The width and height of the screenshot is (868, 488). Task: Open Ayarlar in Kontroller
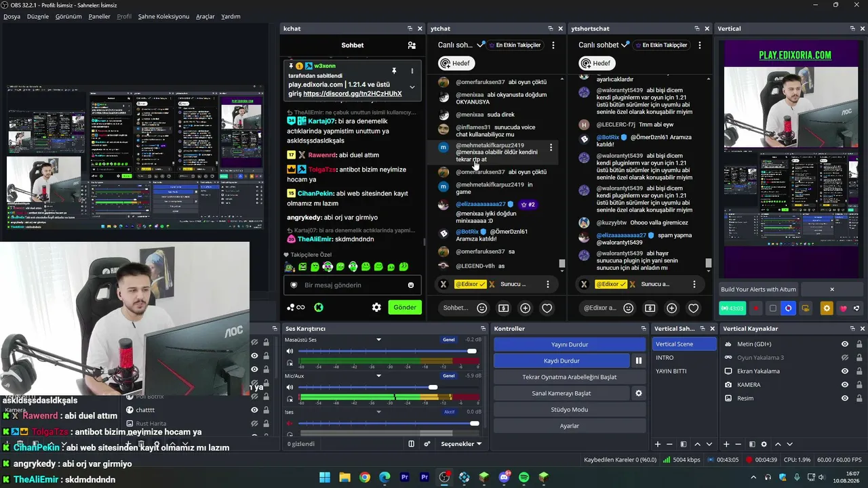(569, 426)
